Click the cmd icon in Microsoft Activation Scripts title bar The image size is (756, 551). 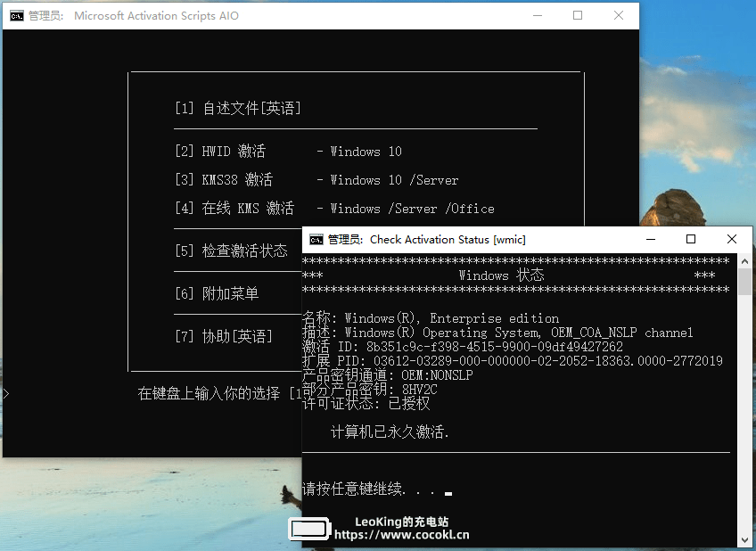[x=16, y=16]
